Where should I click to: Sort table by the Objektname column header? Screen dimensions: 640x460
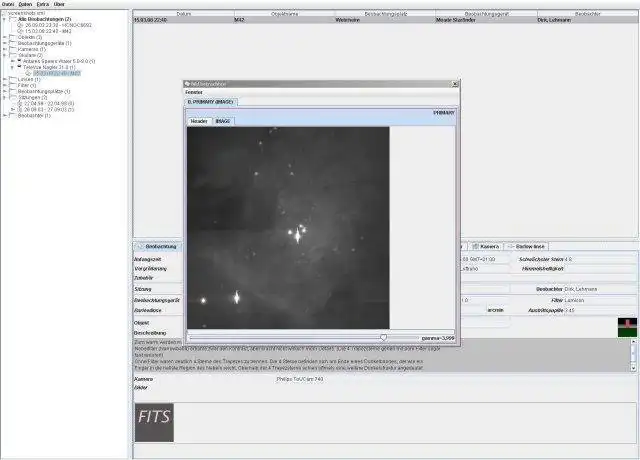tap(284, 14)
